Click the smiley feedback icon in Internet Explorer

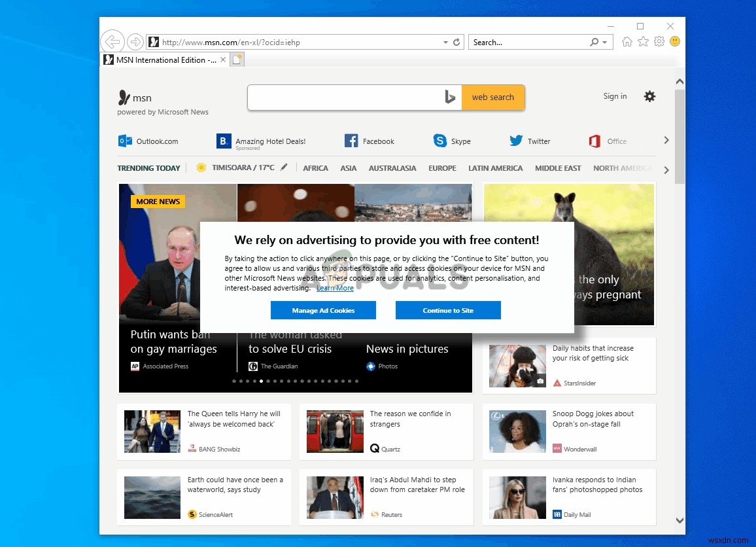674,41
